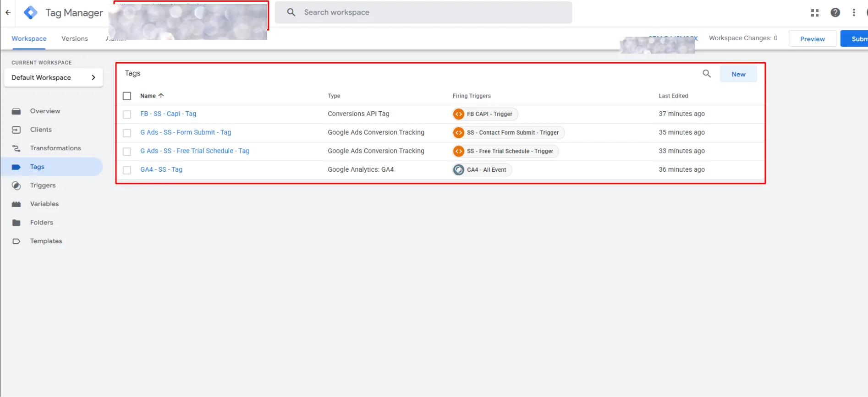Open Templates in the sidebar
Screen dimensions: 868x397
coord(46,241)
